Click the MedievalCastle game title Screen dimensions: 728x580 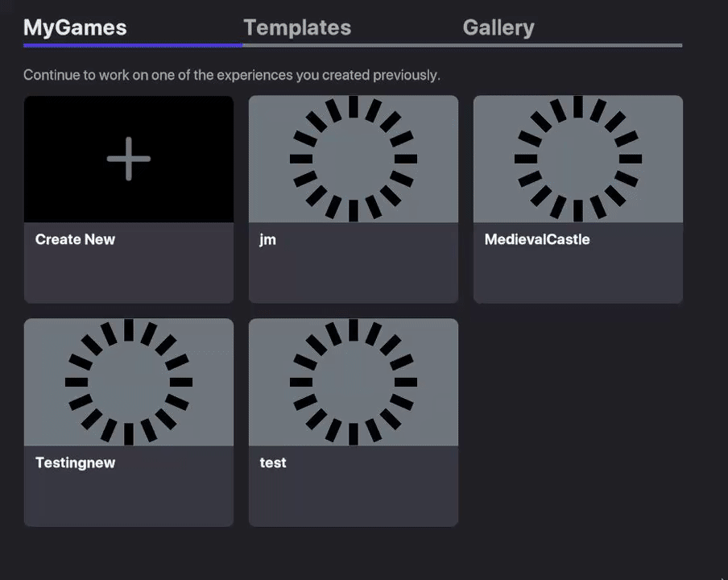537,239
